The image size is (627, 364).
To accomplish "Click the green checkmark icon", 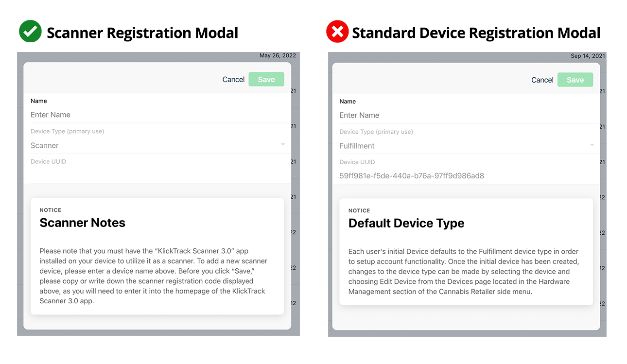I will coord(30,32).
